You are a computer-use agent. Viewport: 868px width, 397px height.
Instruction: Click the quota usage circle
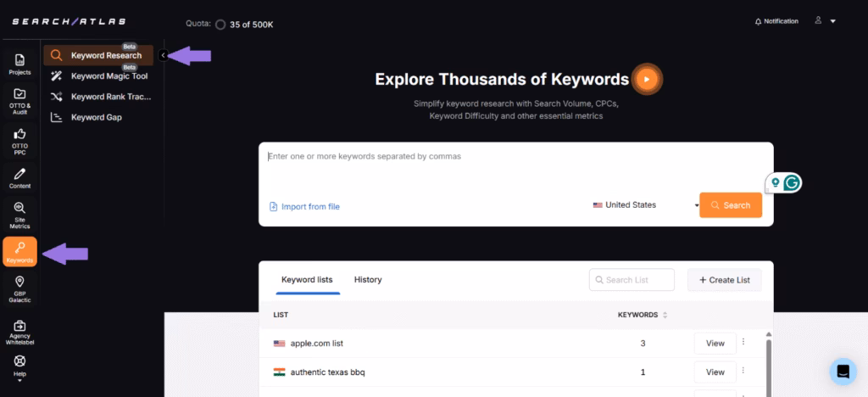(x=220, y=25)
